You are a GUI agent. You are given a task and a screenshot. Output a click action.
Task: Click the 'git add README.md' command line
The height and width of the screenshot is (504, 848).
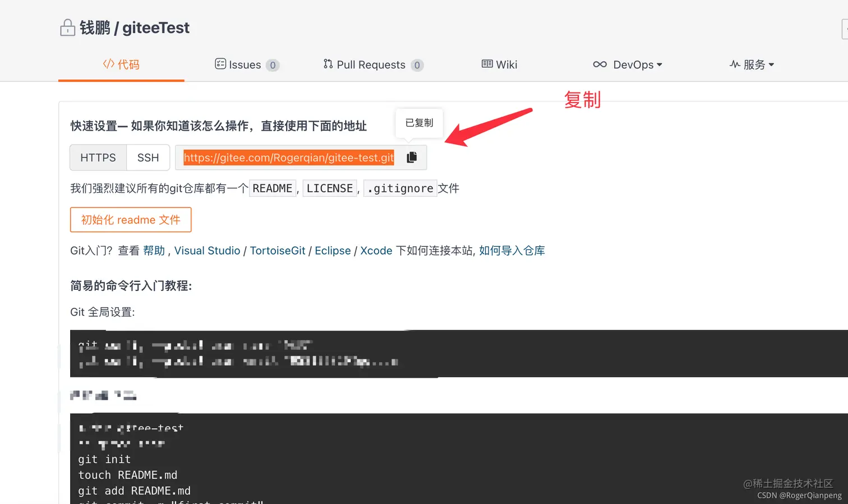point(135,491)
